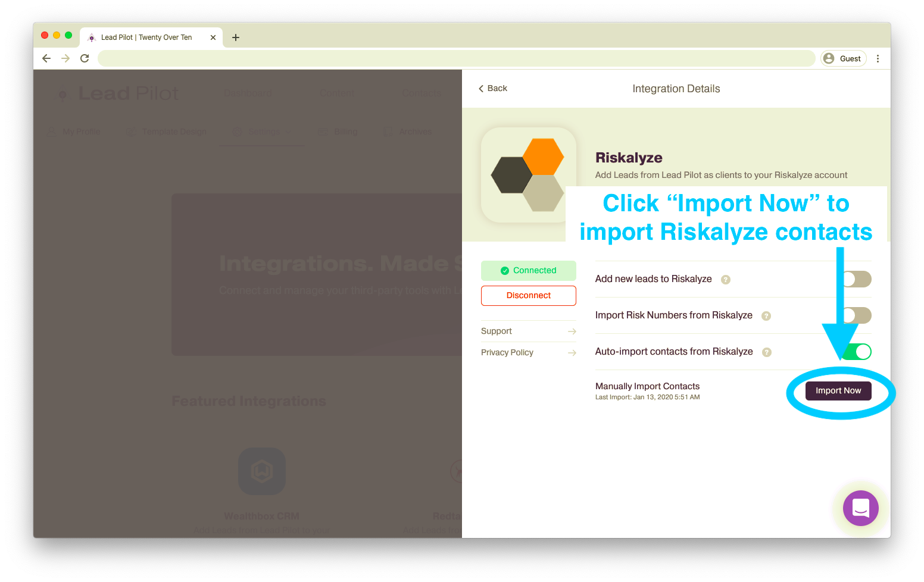924x582 pixels.
Task: Click the Disconnect button
Action: [529, 295]
